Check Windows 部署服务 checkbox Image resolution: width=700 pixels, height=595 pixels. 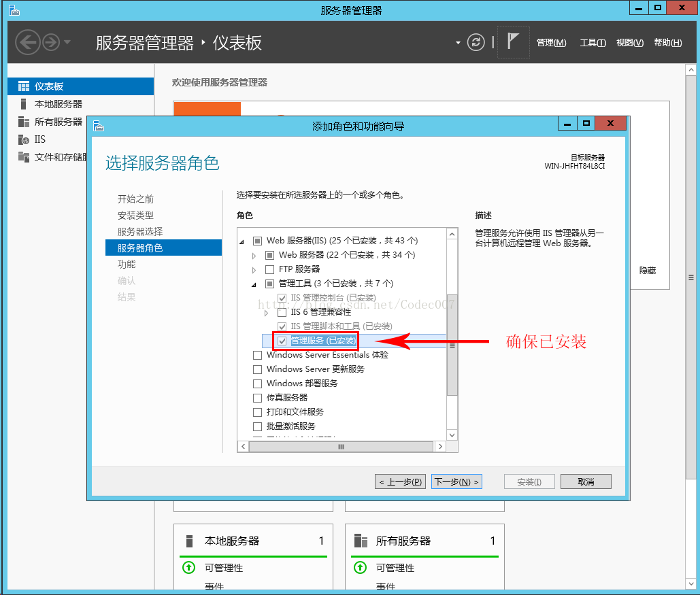click(x=257, y=384)
